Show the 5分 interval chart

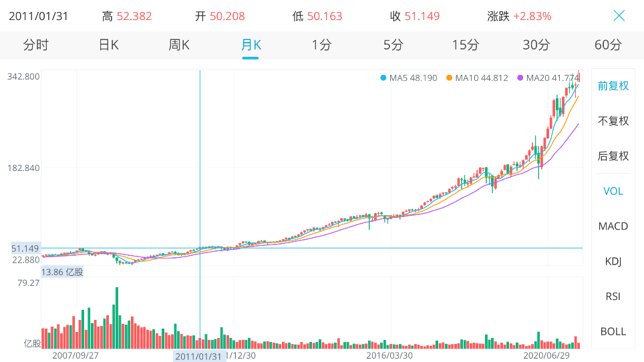393,45
